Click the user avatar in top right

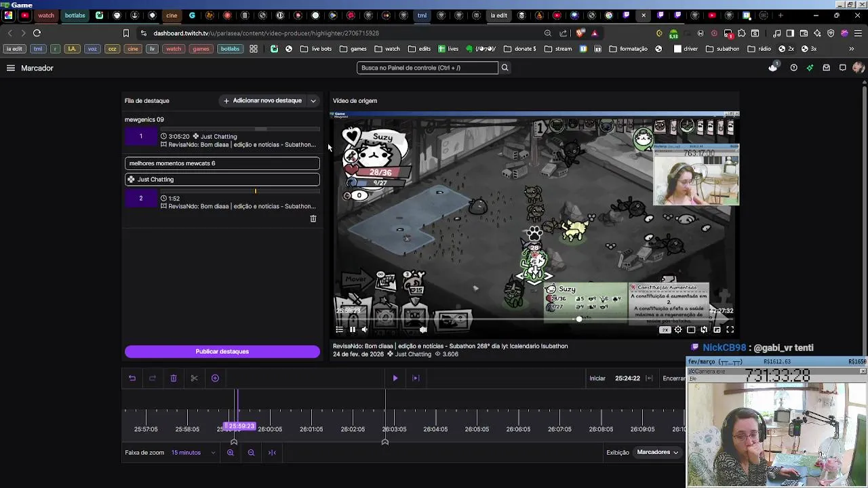click(x=859, y=68)
